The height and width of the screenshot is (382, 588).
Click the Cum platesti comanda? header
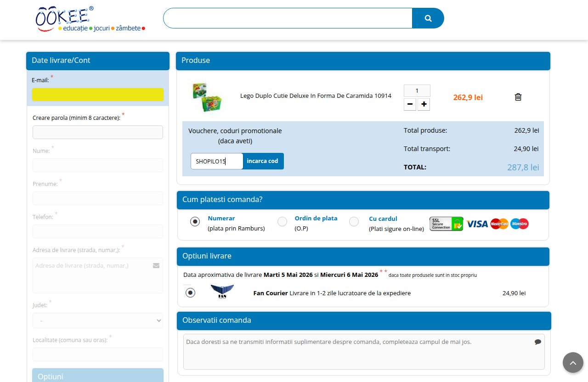pyautogui.click(x=363, y=200)
